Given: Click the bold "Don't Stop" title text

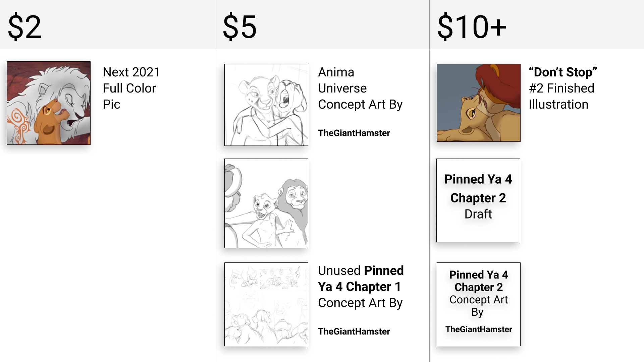Looking at the screenshot, I should [563, 72].
